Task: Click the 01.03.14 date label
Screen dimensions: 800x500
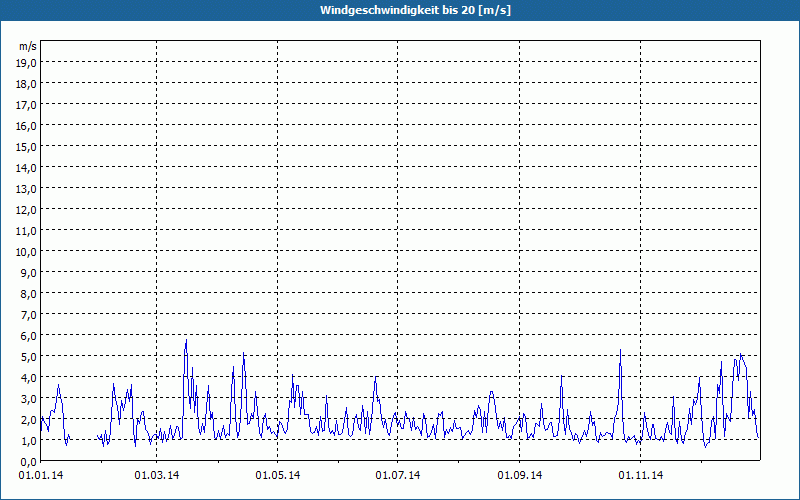Action: (157, 476)
